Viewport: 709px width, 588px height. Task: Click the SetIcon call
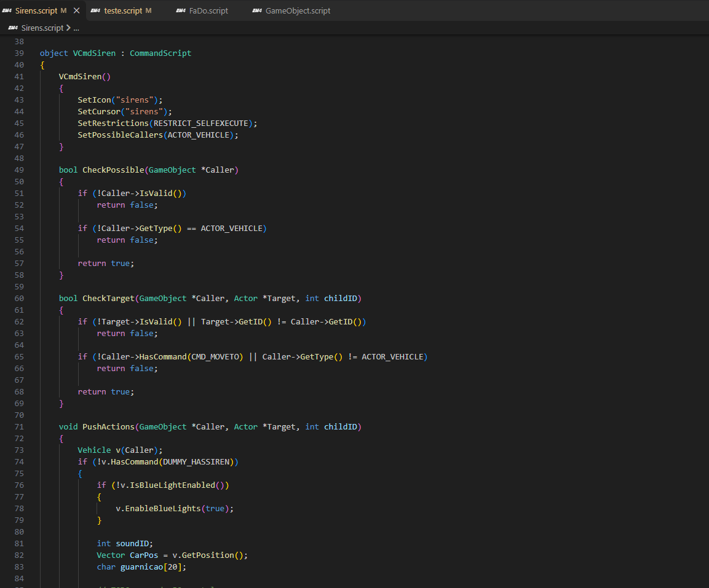pos(95,100)
